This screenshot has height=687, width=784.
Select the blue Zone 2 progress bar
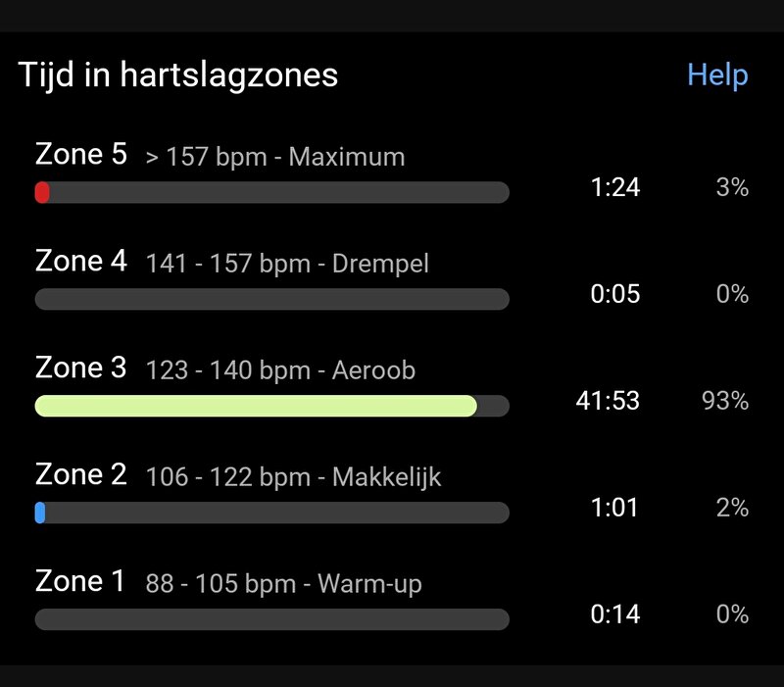tap(272, 513)
